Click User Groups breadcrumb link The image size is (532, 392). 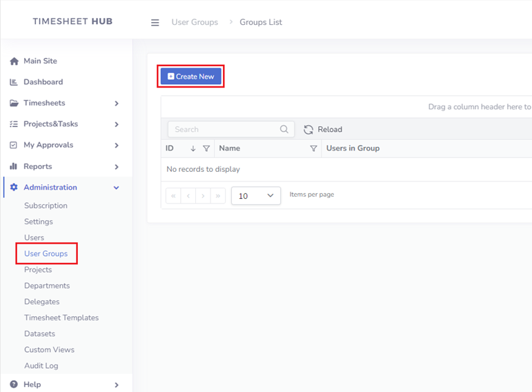point(195,22)
